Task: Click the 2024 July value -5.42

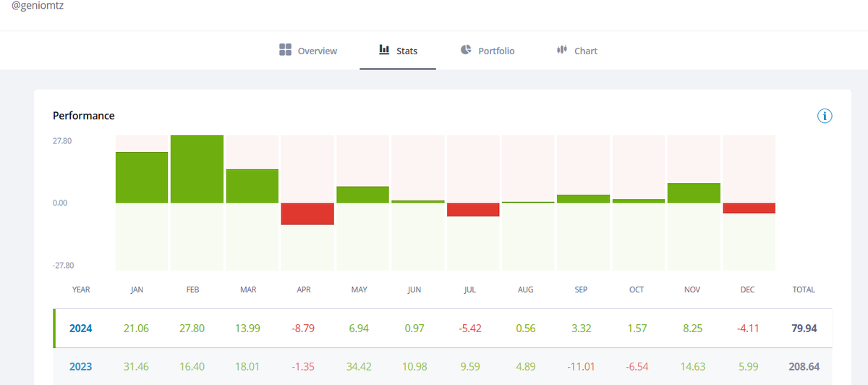Action: pos(470,329)
